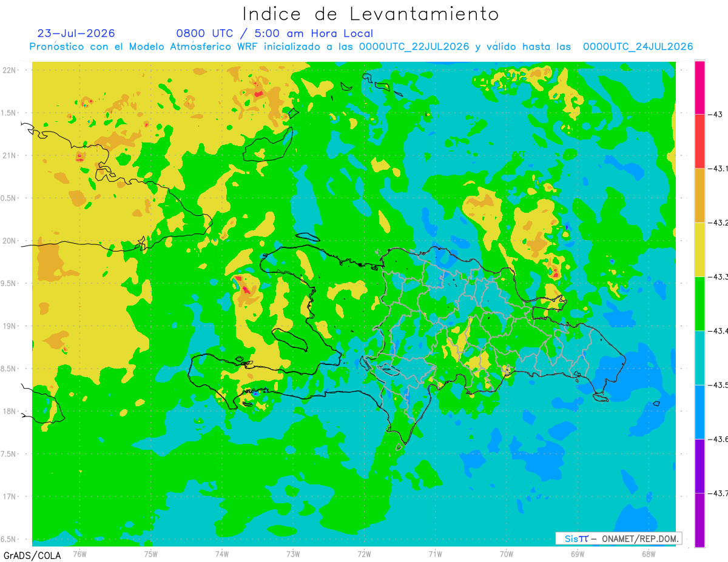
Task: Click the legend value -43.3
Action: tap(717, 276)
